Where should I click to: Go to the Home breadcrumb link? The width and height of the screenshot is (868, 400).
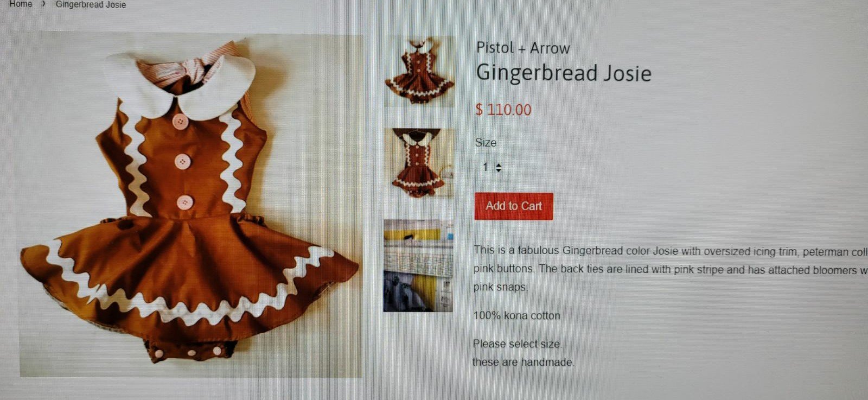click(x=21, y=4)
